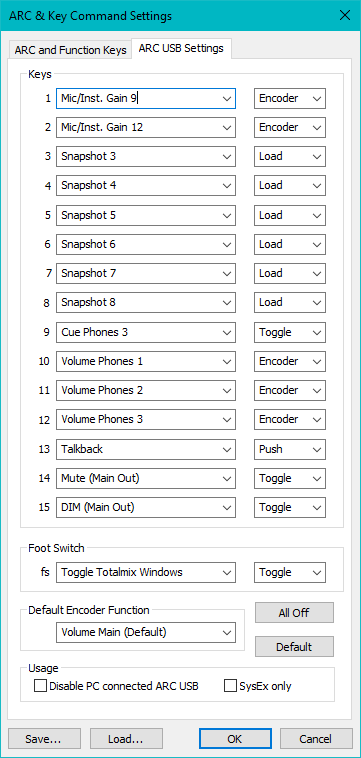Click the Default button
This screenshot has width=361, height=758.
pos(294,647)
